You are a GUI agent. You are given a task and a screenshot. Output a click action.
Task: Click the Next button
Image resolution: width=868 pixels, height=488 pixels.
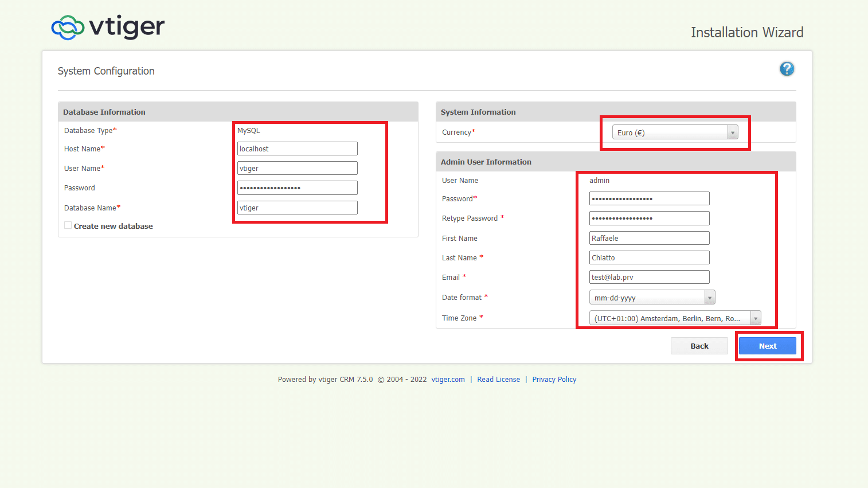pos(767,346)
